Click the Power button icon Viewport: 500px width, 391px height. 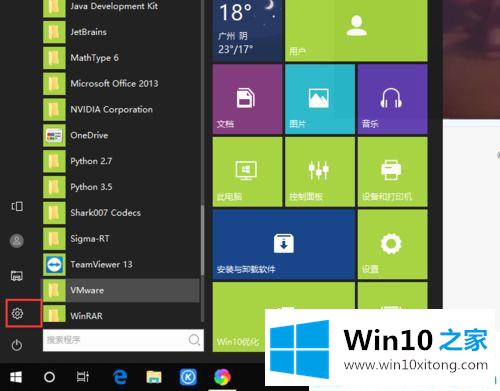(x=17, y=345)
